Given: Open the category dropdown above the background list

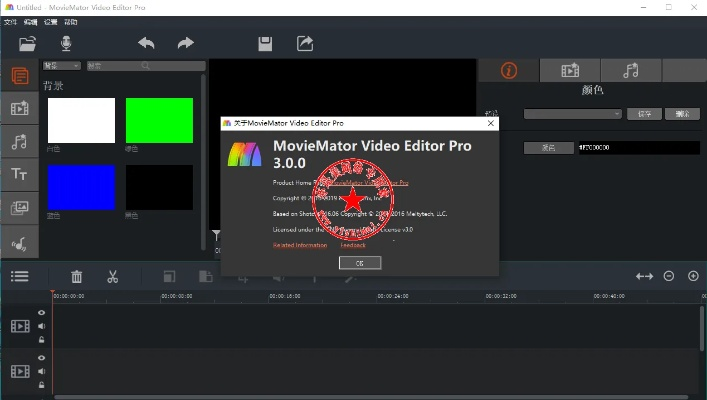Looking at the screenshot, I should pyautogui.click(x=61, y=66).
